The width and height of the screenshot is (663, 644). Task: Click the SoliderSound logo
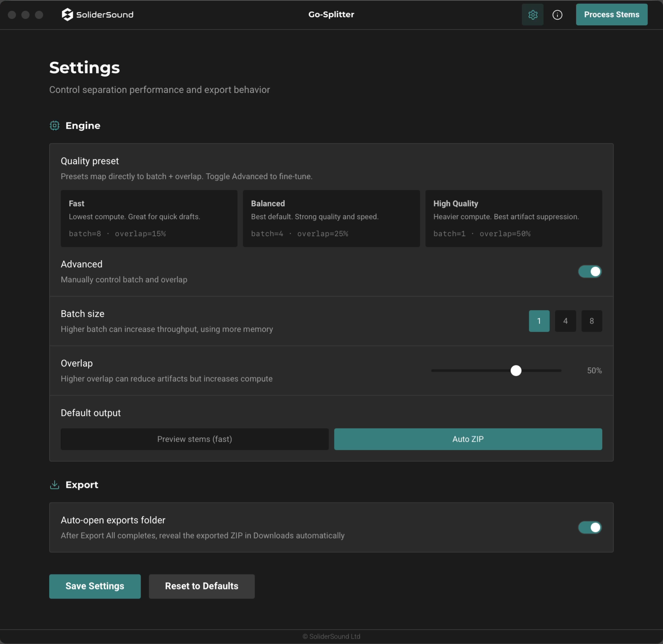(97, 15)
